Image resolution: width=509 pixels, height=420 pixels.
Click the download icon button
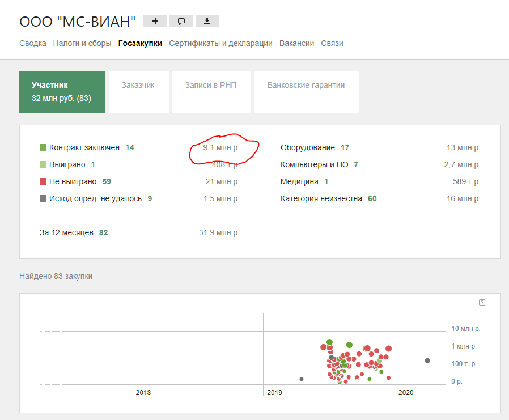[x=207, y=21]
